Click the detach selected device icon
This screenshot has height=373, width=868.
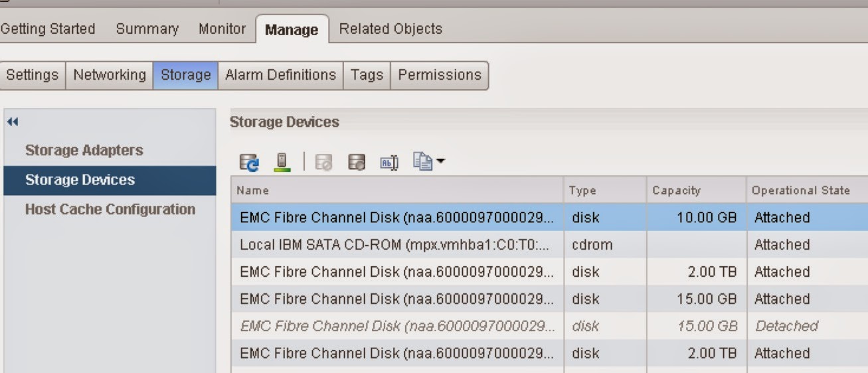357,162
